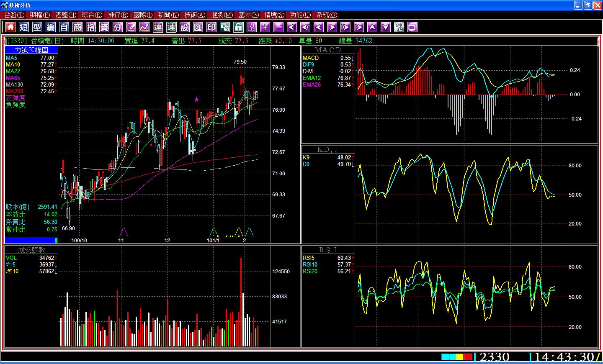This screenshot has height=364, width=603.
Task: Click the 本益比 value row
Action: click(x=31, y=214)
